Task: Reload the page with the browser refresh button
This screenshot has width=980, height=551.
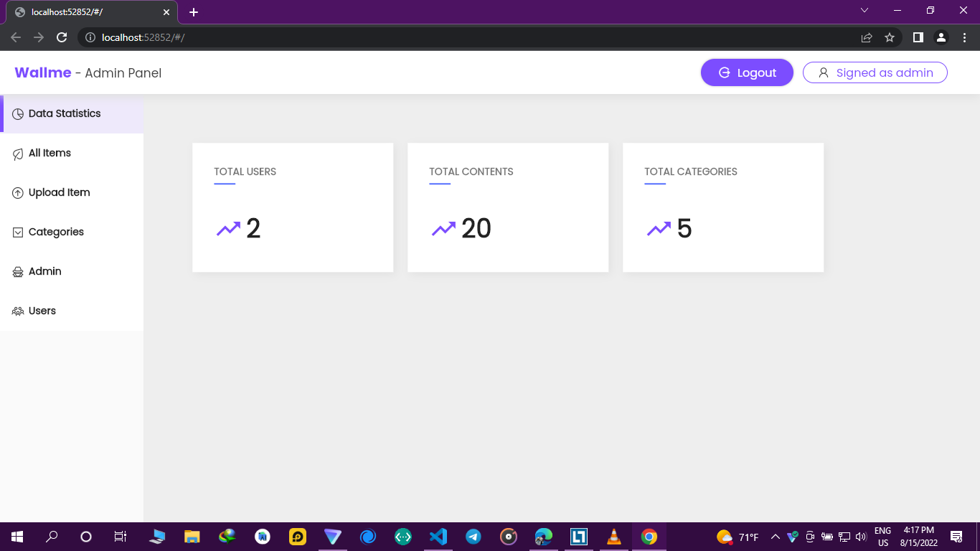Action: (62, 37)
